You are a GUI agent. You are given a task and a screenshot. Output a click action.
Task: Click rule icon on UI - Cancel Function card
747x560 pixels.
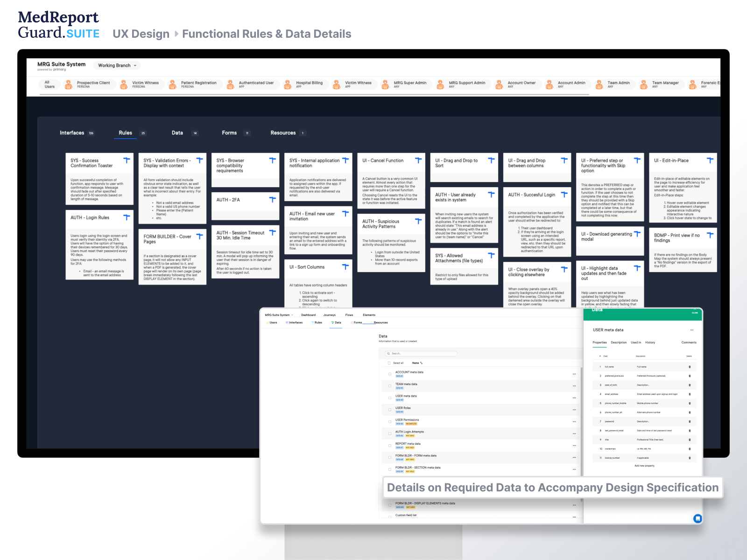click(x=418, y=160)
